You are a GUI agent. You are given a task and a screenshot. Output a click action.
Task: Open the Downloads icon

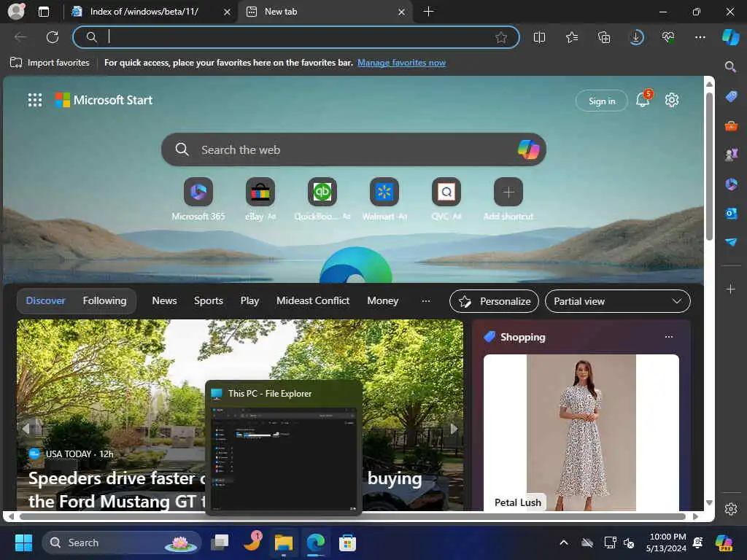636,37
